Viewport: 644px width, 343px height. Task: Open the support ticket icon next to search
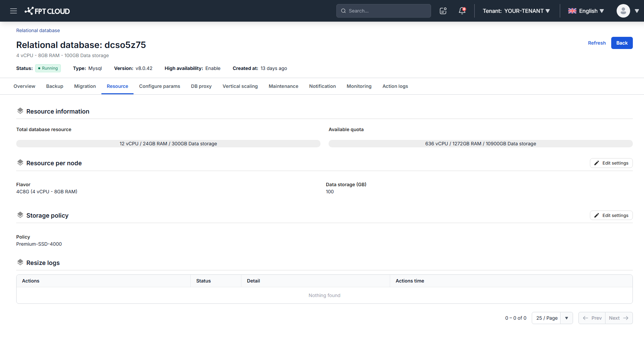tap(443, 11)
